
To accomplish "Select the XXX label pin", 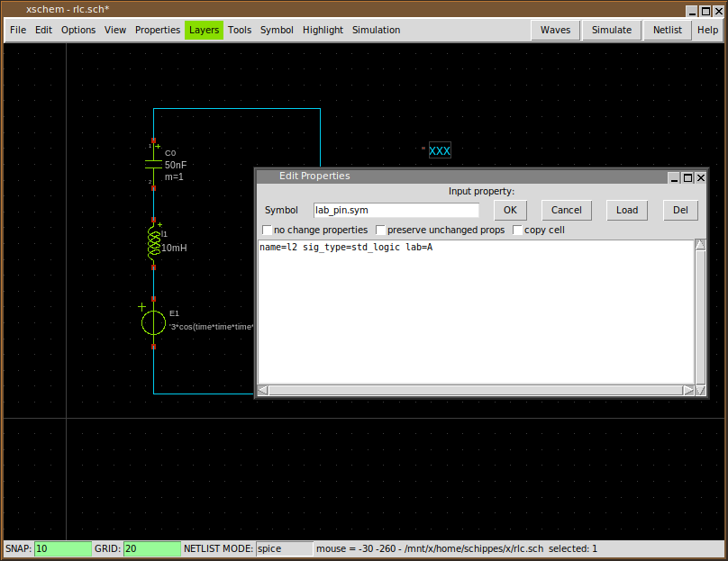I will pyautogui.click(x=439, y=150).
